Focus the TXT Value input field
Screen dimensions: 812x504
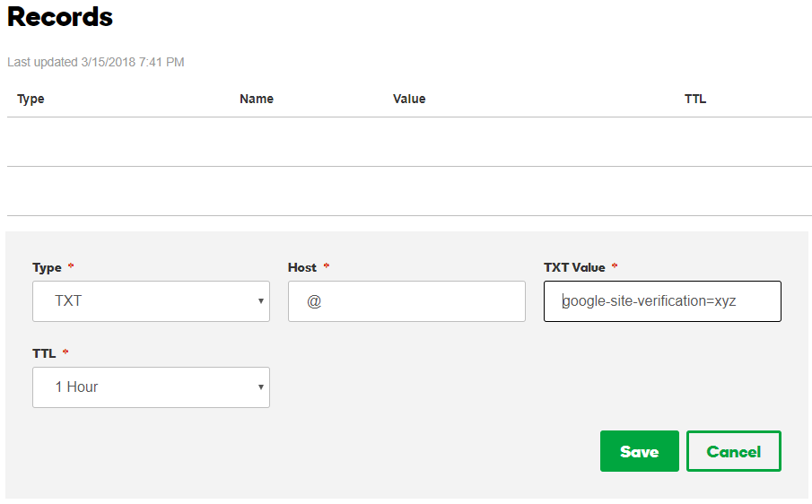[662, 301]
